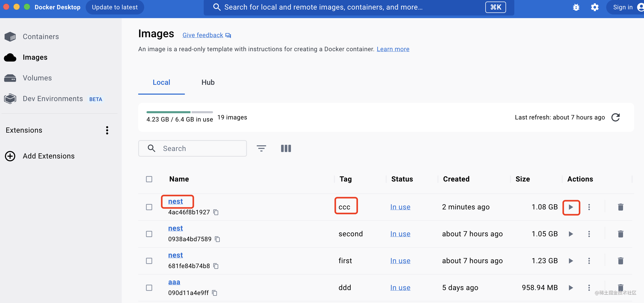The width and height of the screenshot is (644, 303).
Task: Click the Add Extensions plus icon
Action: pyautogui.click(x=10, y=156)
